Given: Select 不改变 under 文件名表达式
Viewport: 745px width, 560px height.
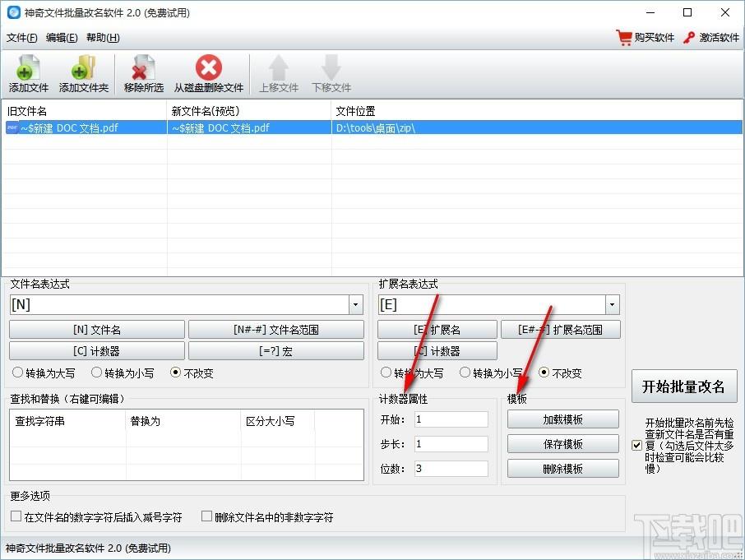Looking at the screenshot, I should (175, 373).
